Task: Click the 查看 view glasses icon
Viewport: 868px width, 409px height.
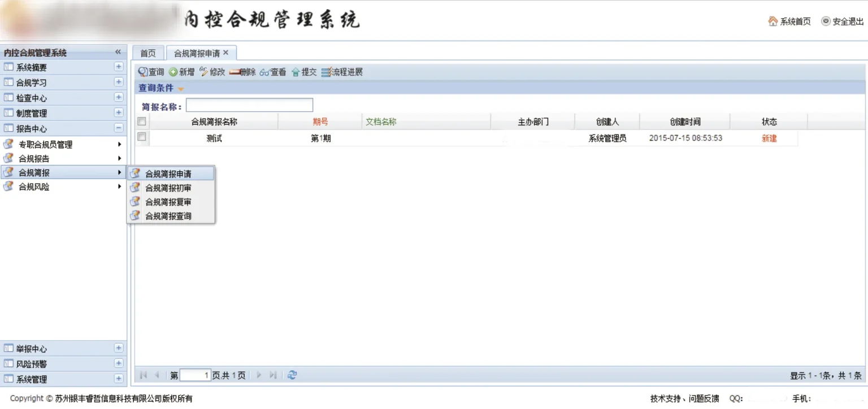Action: 265,72
